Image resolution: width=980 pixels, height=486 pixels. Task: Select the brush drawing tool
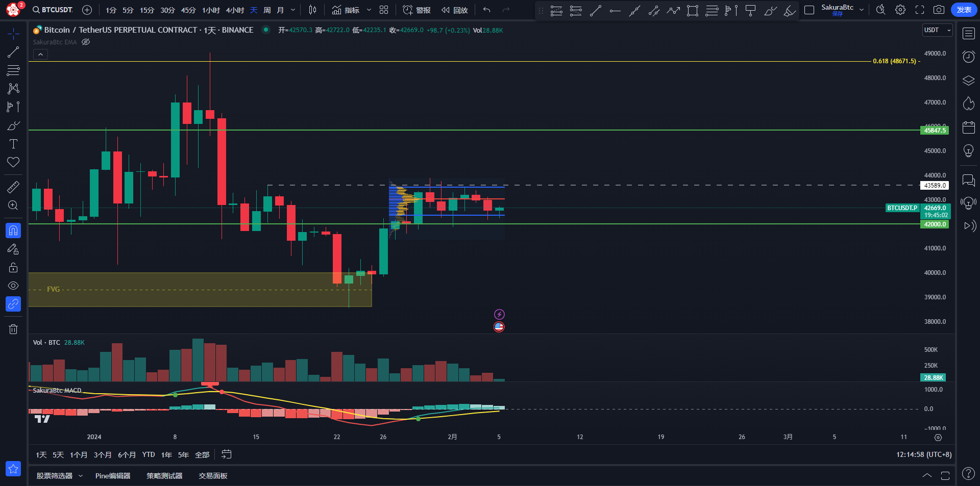pyautogui.click(x=13, y=125)
